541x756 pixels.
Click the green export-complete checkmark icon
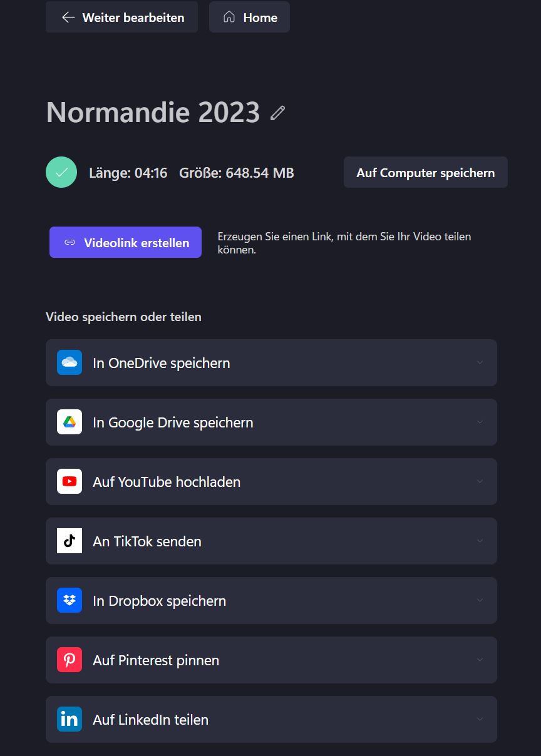[x=61, y=172]
